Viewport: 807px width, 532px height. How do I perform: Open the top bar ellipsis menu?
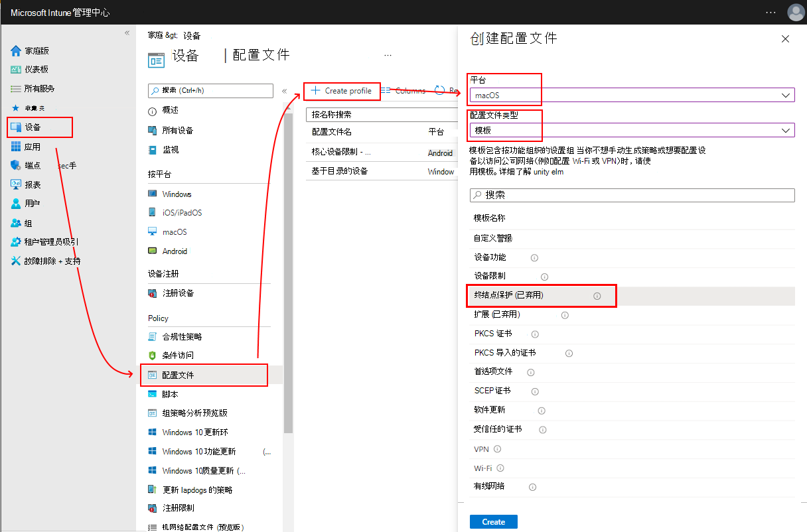point(770,12)
